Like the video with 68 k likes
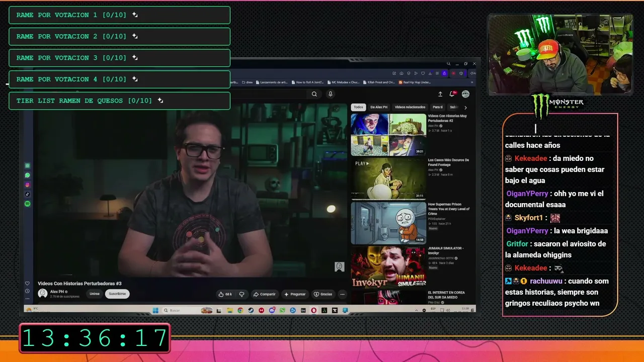The height and width of the screenshot is (362, 644). (x=225, y=294)
